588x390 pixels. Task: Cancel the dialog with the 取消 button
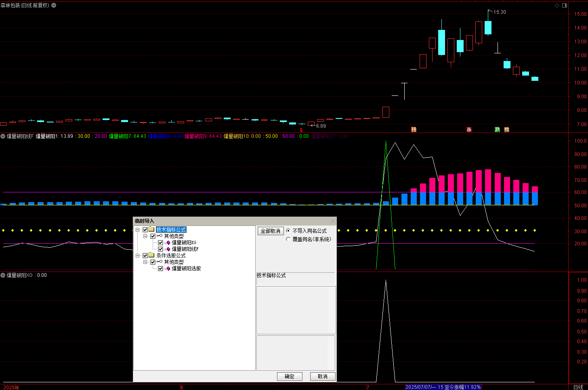point(323,376)
